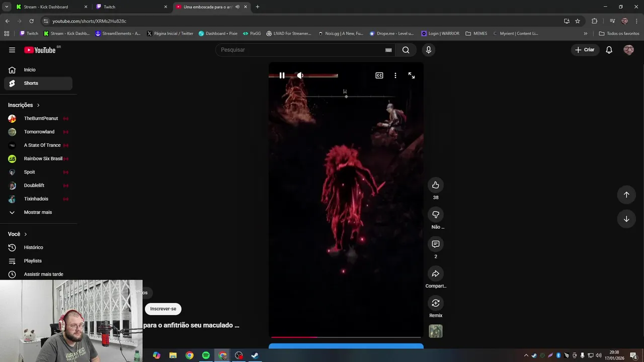Open the YouTube hamburger guide menu
The width and height of the screenshot is (644, 362).
coord(12,50)
